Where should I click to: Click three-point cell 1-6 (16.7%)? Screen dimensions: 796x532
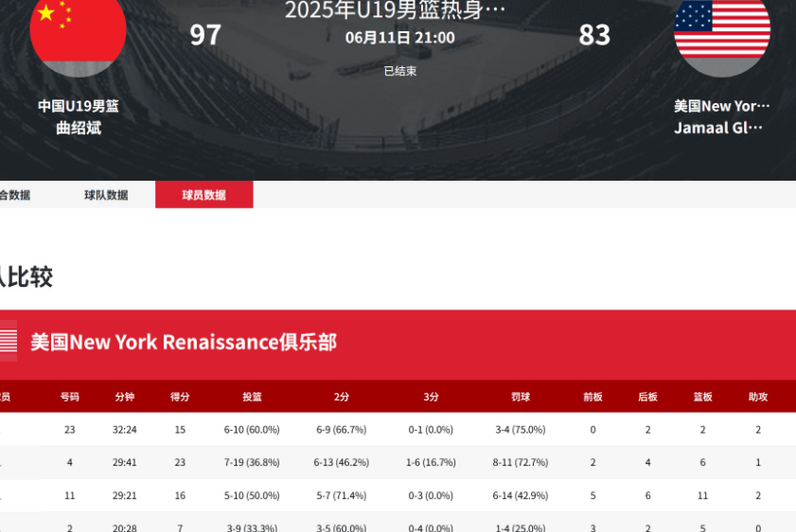click(431, 463)
